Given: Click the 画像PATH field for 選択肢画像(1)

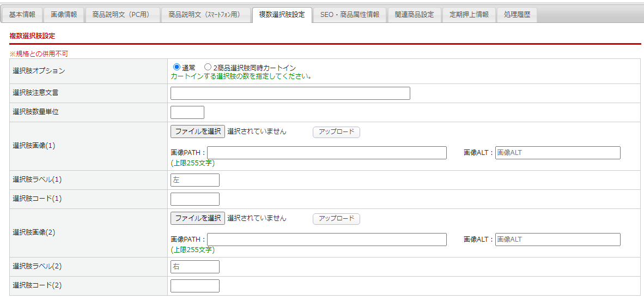Looking at the screenshot, I should click(x=326, y=153).
